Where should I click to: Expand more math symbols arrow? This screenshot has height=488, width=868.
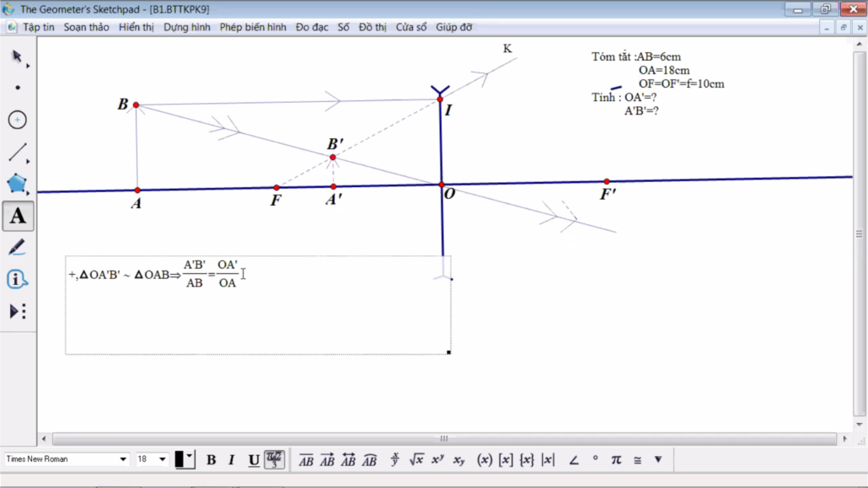pyautogui.click(x=658, y=459)
